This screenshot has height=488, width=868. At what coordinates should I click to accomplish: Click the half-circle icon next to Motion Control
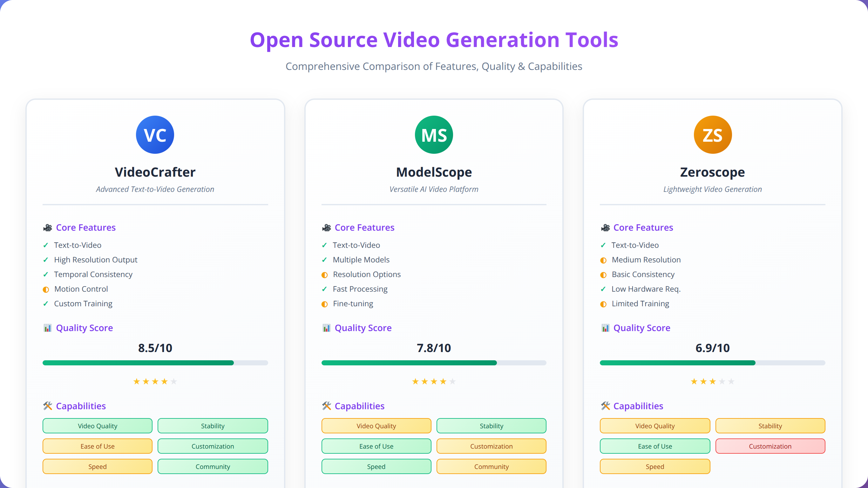(x=46, y=289)
